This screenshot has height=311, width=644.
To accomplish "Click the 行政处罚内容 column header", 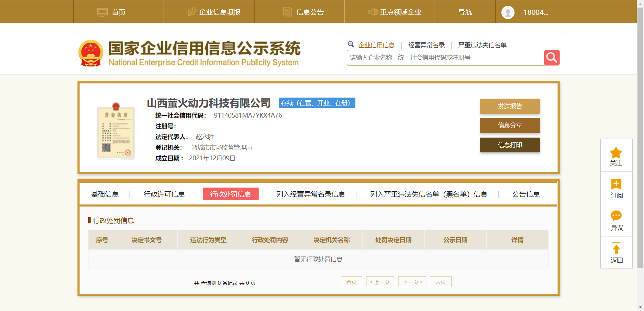I will click(270, 240).
